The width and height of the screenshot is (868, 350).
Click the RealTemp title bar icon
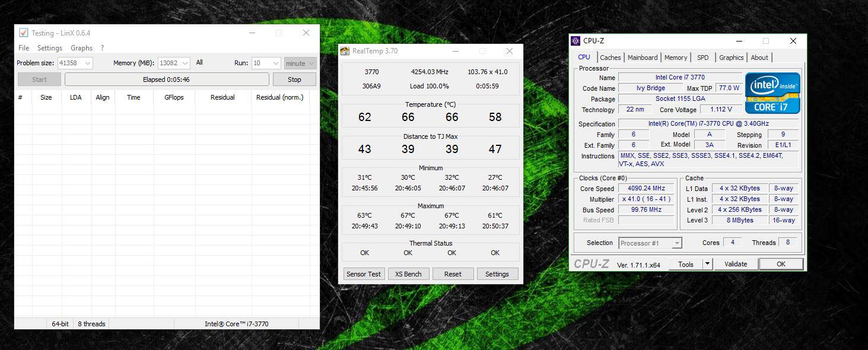click(345, 51)
